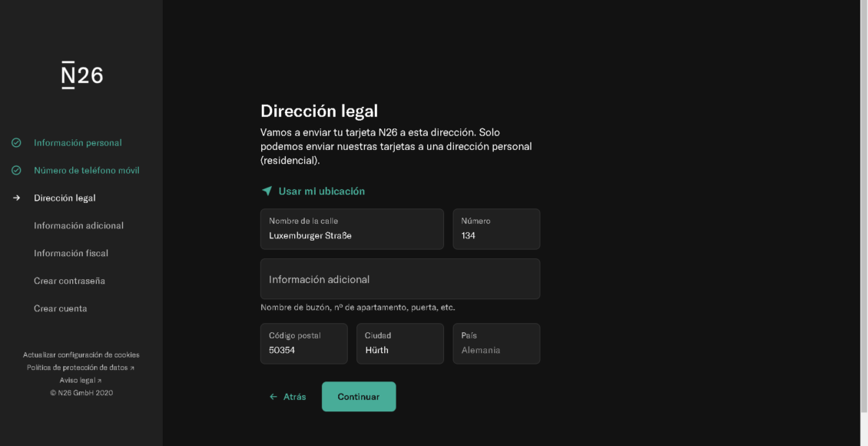This screenshot has height=446, width=868.
Task: Open Actualizar configuración de cookies
Action: pos(81,355)
